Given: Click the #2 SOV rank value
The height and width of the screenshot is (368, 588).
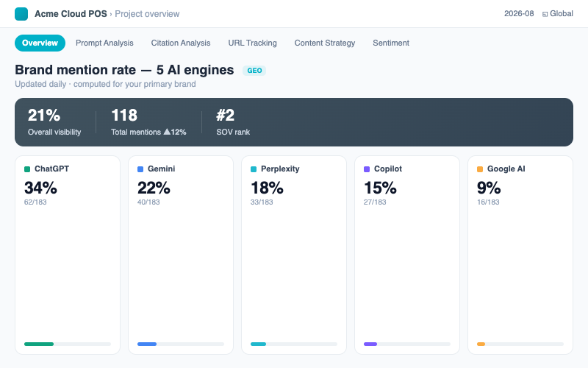Looking at the screenshot, I should (x=226, y=116).
